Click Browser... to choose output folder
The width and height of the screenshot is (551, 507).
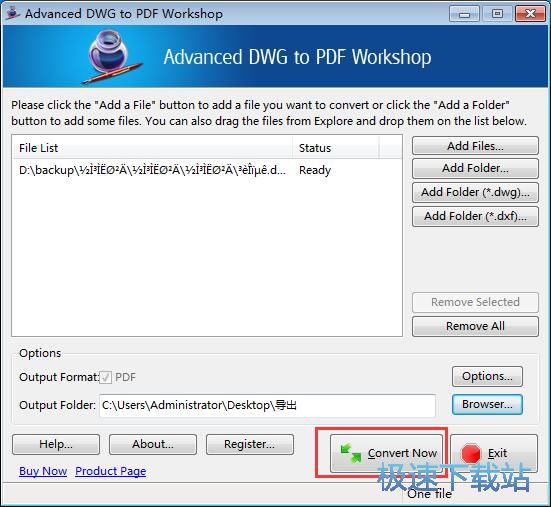487,404
